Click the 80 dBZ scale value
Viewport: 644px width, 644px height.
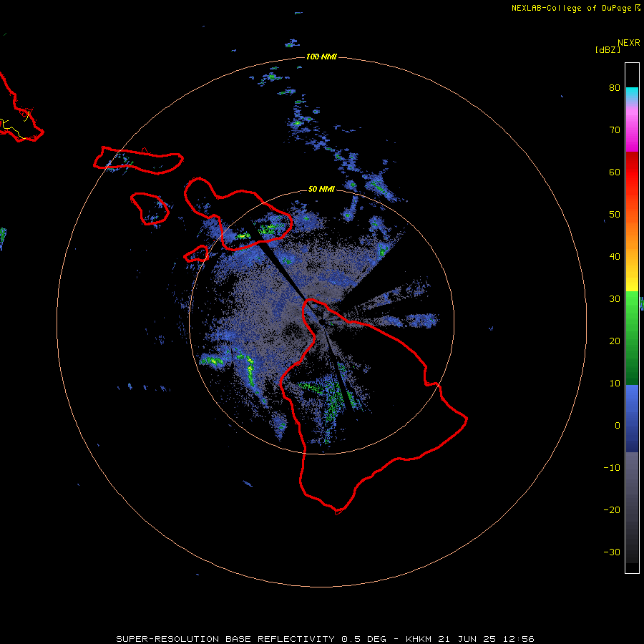coord(615,88)
